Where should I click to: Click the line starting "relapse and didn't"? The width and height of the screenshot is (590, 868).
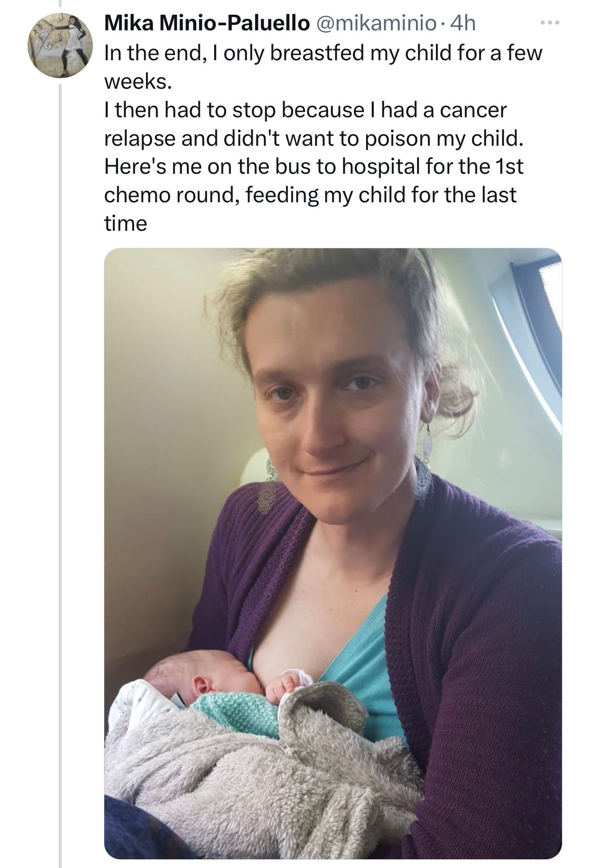pos(314,138)
